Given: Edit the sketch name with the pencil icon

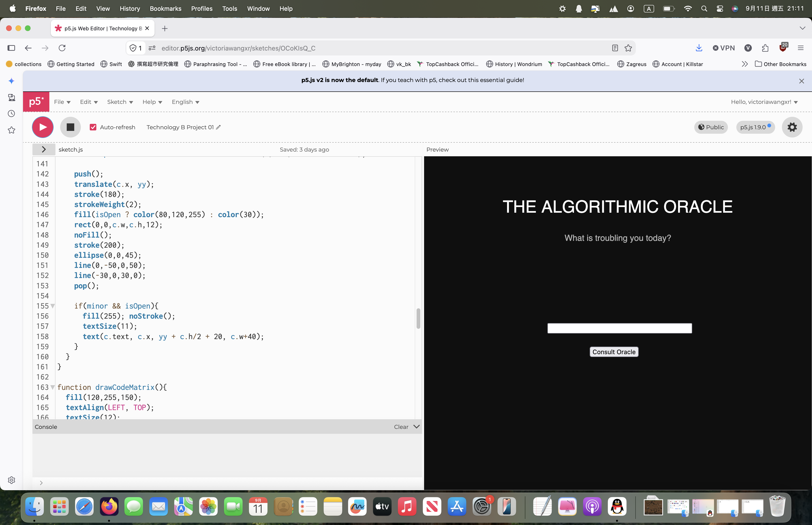Looking at the screenshot, I should [219, 127].
